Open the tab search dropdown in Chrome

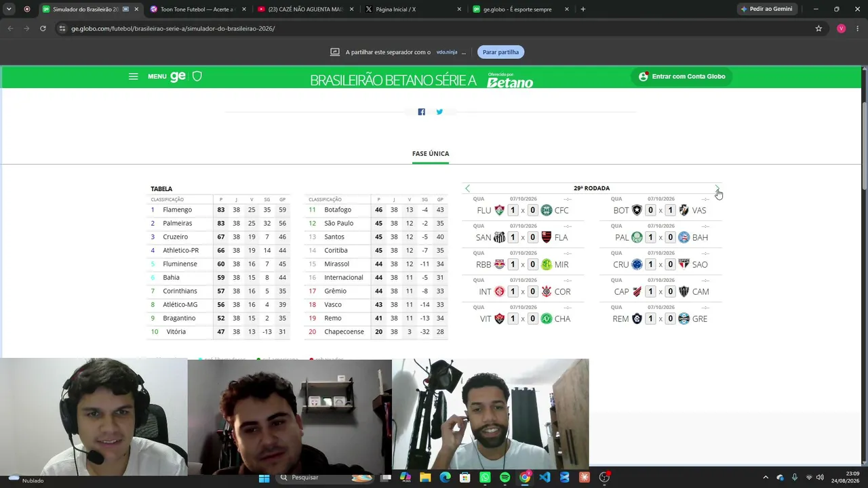pos(9,9)
